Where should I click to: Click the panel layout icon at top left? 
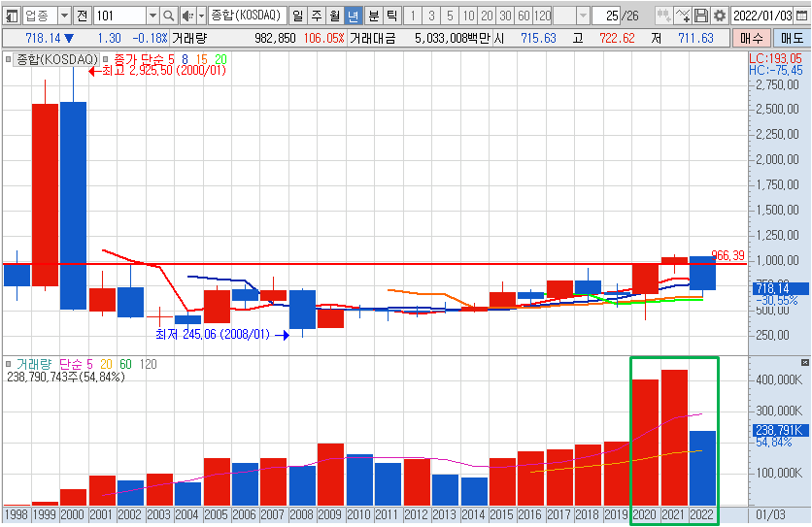[x=12, y=16]
